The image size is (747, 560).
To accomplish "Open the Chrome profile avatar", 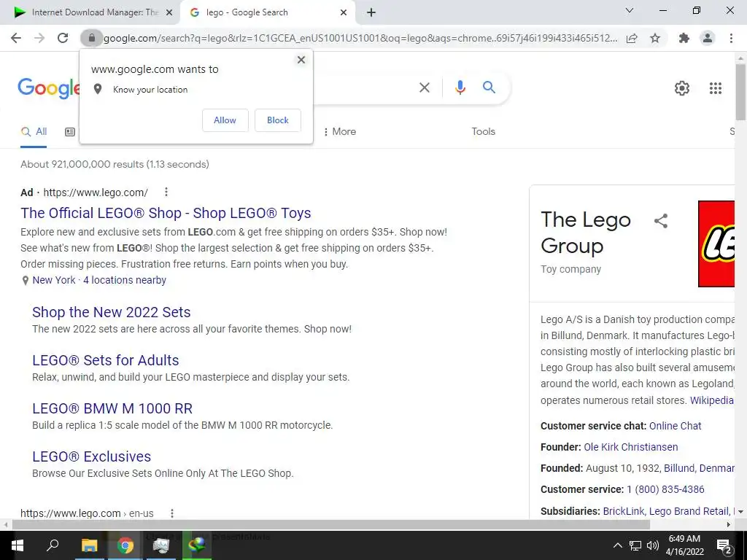I will coord(708,38).
